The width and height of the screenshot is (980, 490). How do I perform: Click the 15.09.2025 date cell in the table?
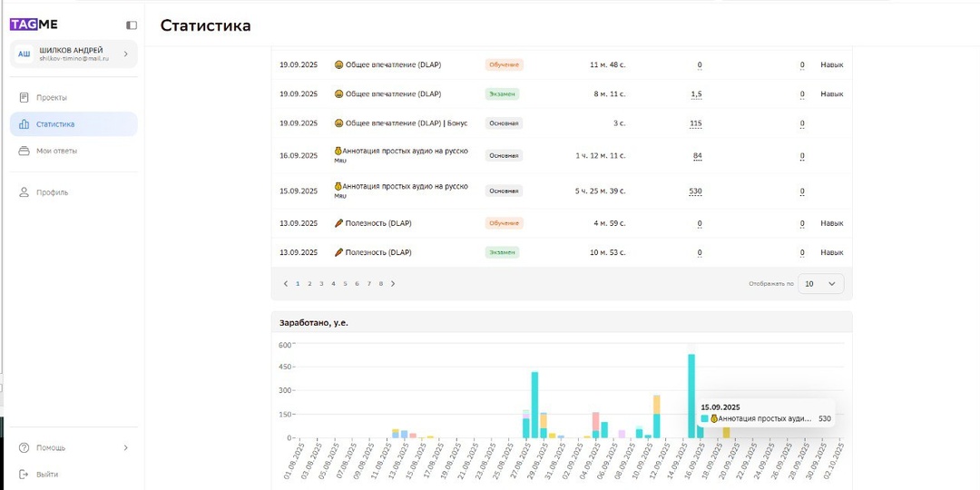299,191
